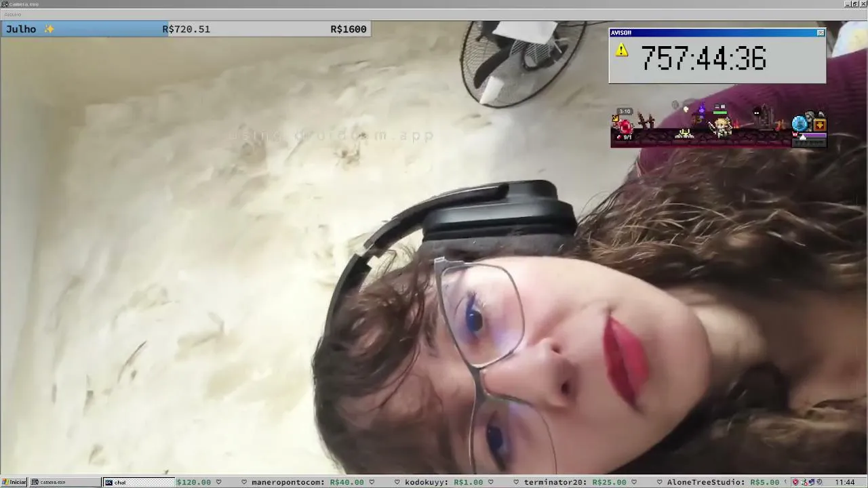Click the terminator20 donor name
Screen dimensions: 868x488
coord(556,483)
